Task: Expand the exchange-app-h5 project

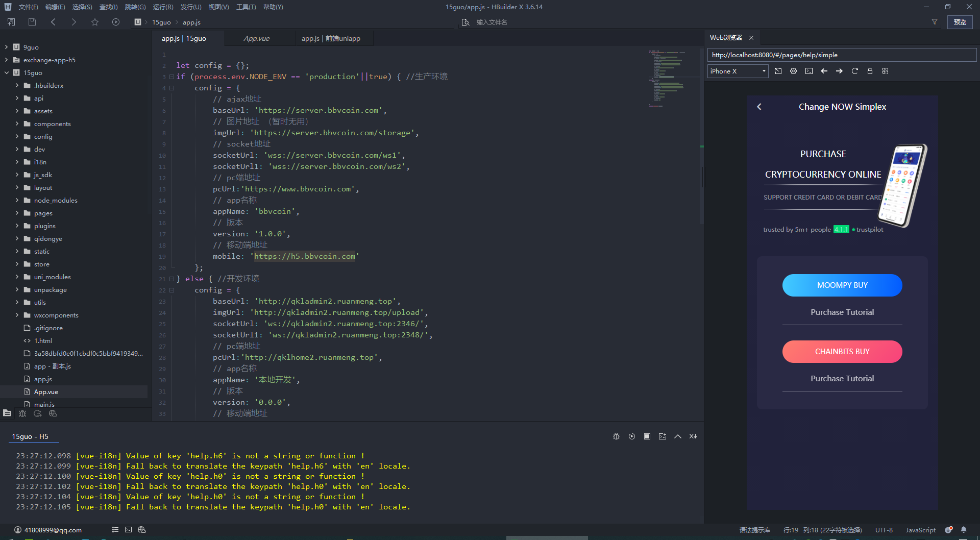Action: point(6,60)
